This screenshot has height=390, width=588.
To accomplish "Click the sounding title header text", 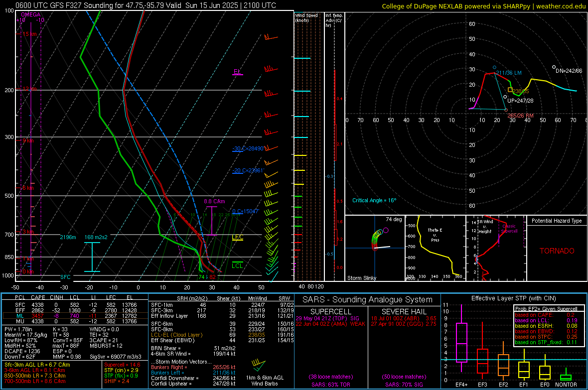I will (146, 5).
